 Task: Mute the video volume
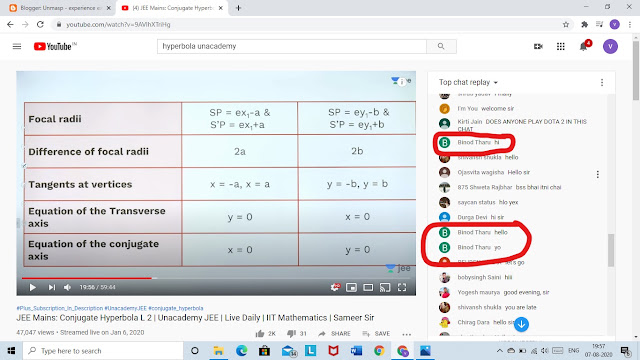point(67,287)
